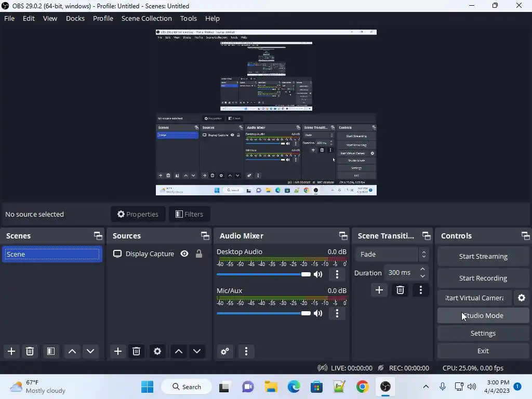Move source up arrow in Sources dock
The height and width of the screenshot is (399, 532).
tap(179, 351)
